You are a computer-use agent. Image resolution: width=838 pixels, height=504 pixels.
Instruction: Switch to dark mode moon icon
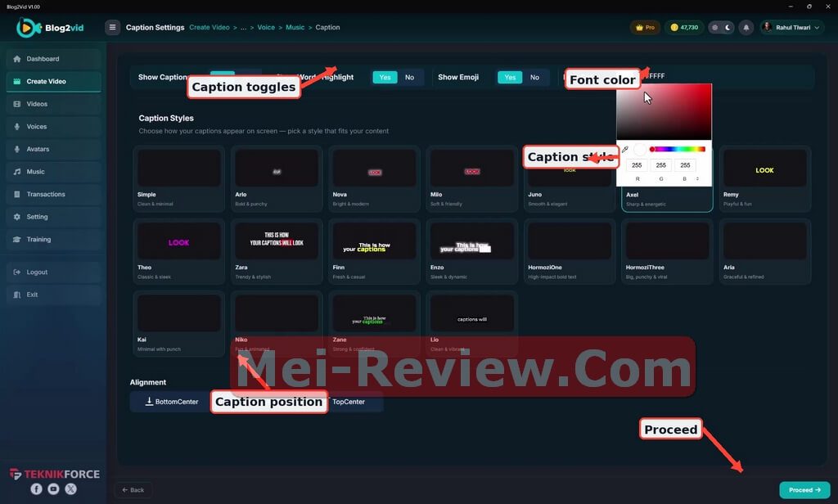coord(728,27)
